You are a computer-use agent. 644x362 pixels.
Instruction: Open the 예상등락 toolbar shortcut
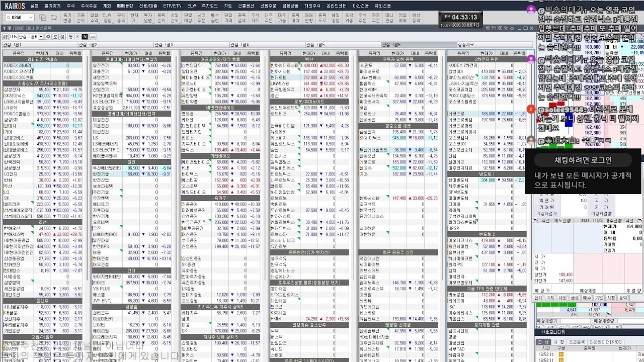[416, 18]
